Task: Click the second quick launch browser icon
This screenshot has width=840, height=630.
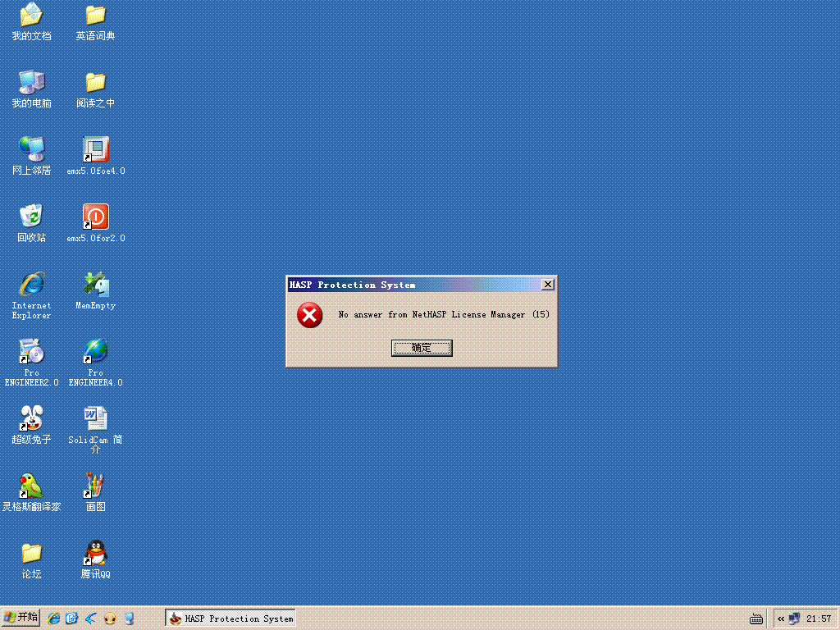Action: click(x=72, y=619)
